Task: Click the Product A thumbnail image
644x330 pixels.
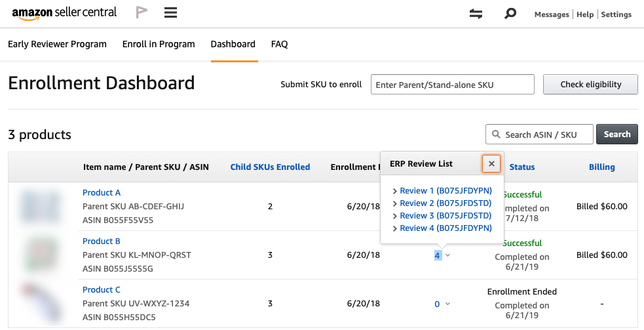Action: coord(40,206)
